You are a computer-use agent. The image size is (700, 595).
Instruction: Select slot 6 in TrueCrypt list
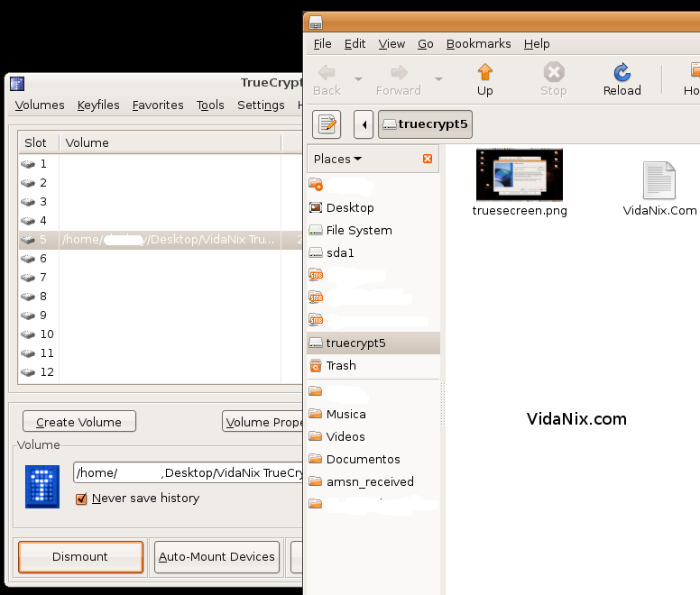coord(161,259)
